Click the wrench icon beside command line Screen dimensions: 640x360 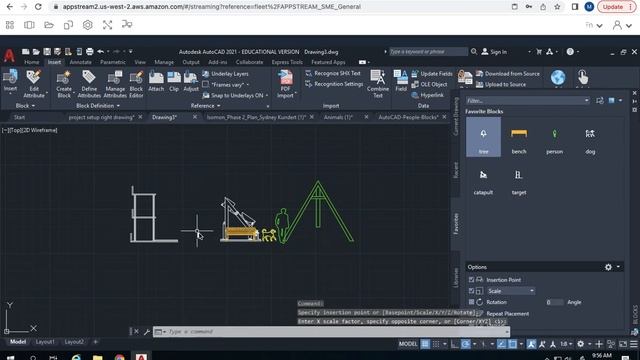(x=147, y=331)
